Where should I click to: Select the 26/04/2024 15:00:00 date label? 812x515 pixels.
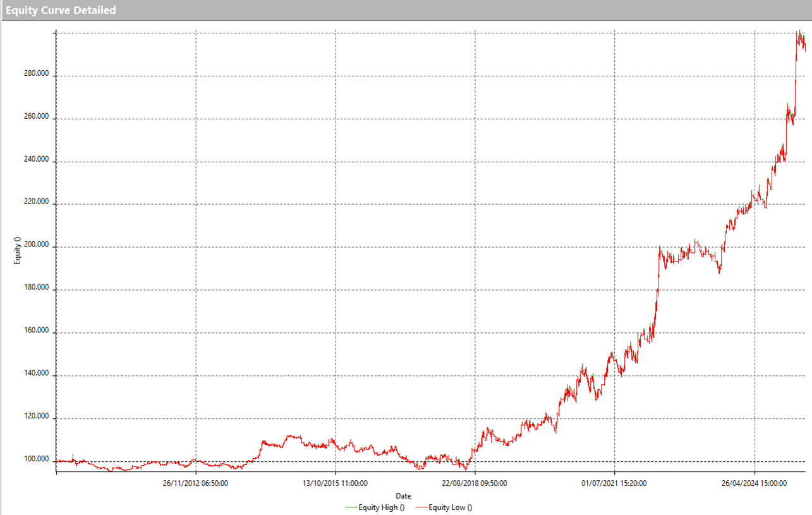tap(754, 484)
